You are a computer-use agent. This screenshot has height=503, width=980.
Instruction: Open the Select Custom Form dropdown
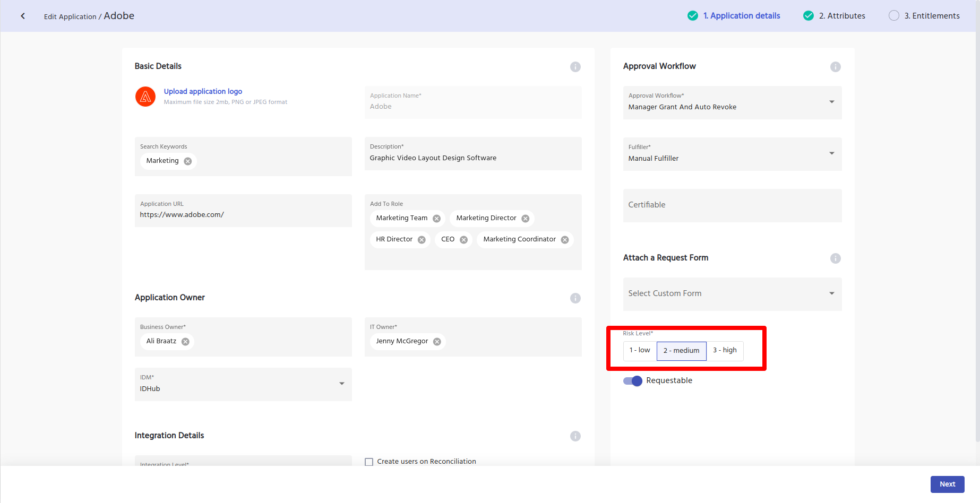831,293
